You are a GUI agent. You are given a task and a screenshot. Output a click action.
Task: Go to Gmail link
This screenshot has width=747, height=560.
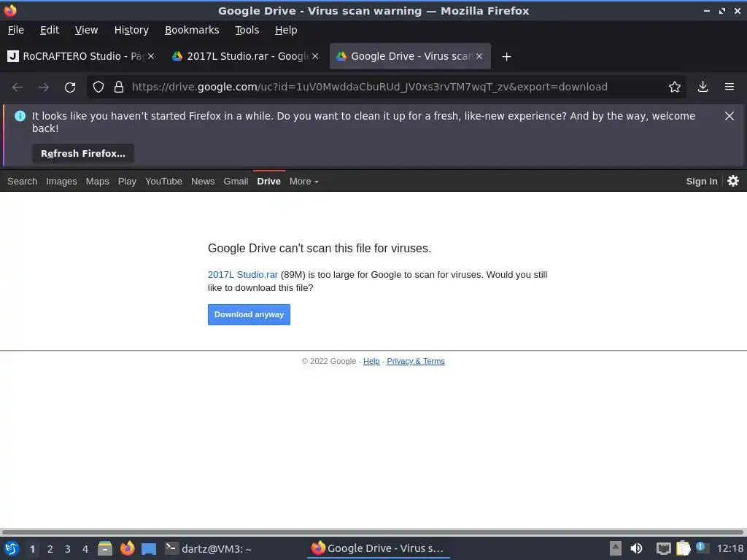[x=236, y=182]
